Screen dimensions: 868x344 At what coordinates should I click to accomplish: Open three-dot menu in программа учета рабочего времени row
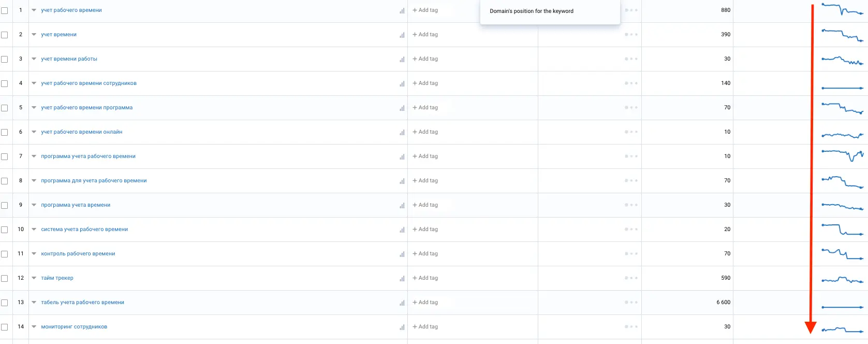(631, 156)
